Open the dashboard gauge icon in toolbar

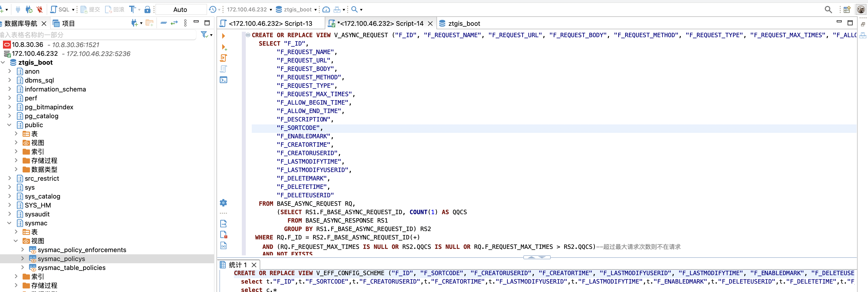click(x=326, y=9)
